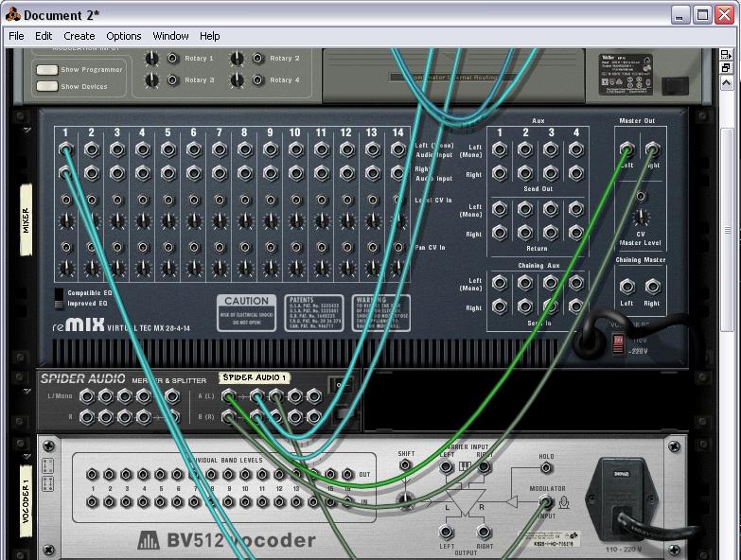Screen dimensions: 741x560
Task: Click mixer channel 2 left audio input jack
Action: tap(91, 149)
